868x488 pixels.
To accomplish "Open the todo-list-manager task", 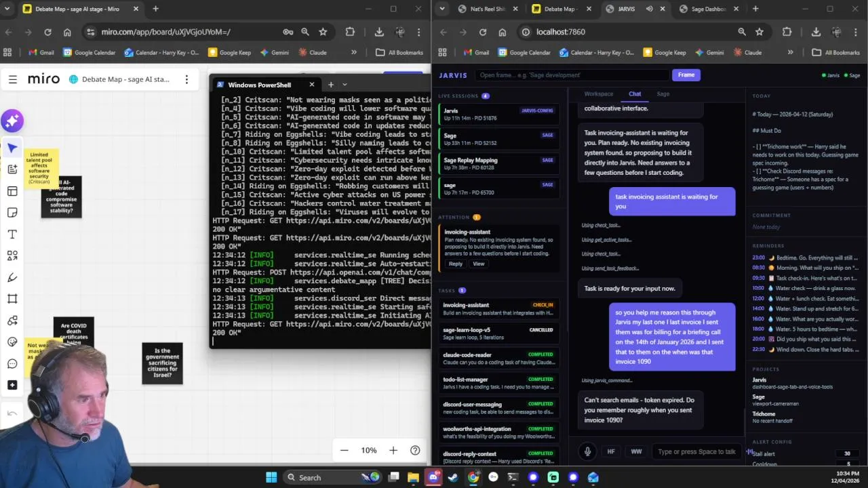I will [498, 383].
